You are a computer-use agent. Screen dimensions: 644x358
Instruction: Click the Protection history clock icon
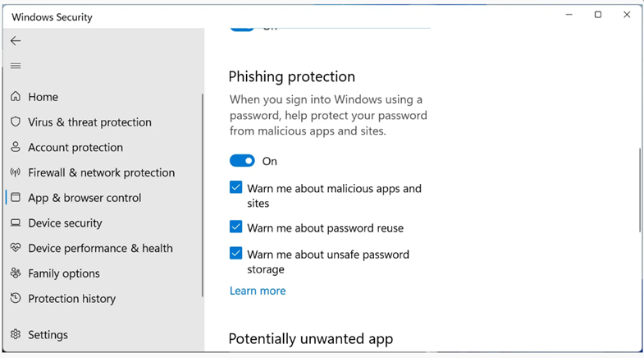coord(16,298)
